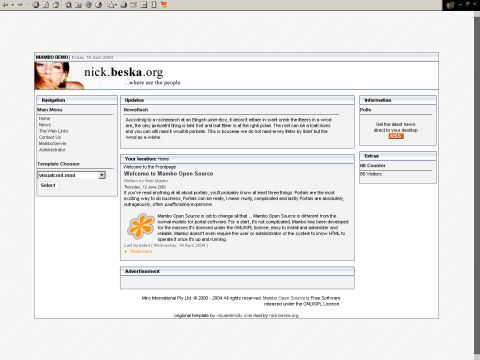Click the Newsflash heading
This screenshot has height=360, width=480.
[x=136, y=110]
